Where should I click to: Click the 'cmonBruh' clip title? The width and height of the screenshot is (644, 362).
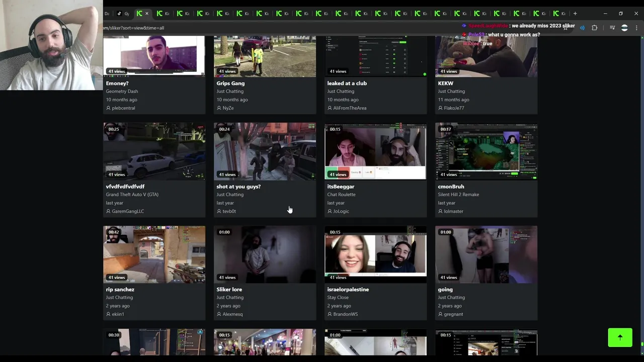click(x=451, y=187)
